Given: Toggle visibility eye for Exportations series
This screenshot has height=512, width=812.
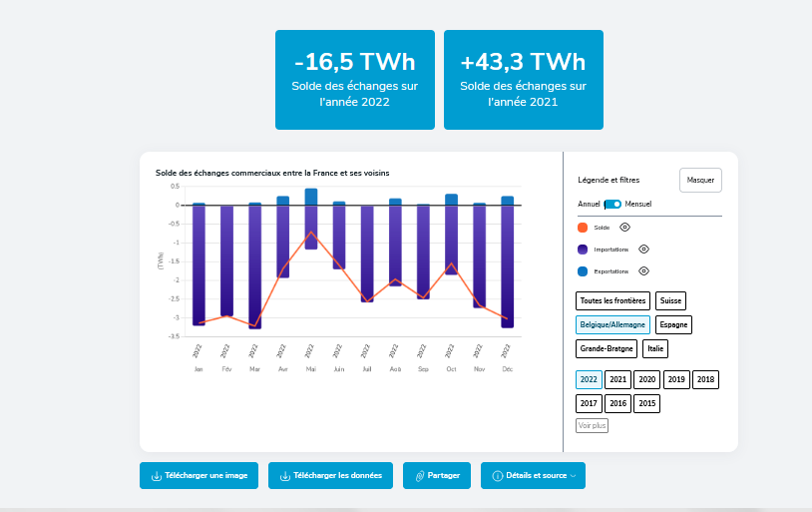Looking at the screenshot, I should [x=643, y=271].
